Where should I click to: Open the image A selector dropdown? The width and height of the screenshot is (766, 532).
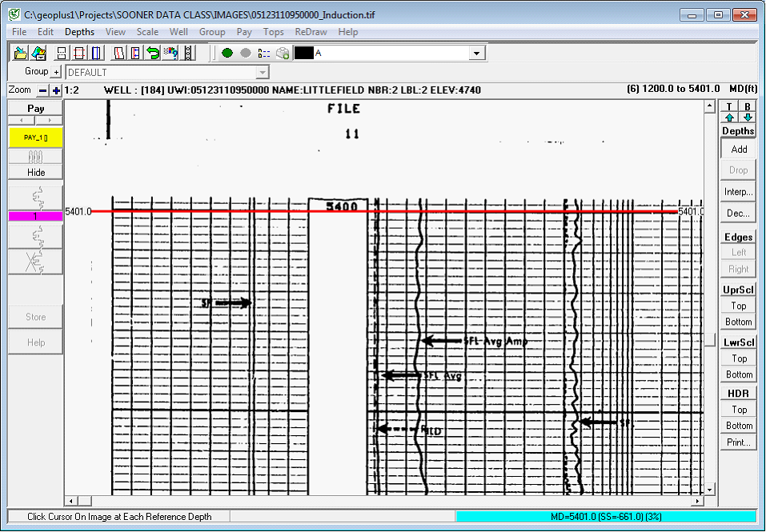pos(476,53)
